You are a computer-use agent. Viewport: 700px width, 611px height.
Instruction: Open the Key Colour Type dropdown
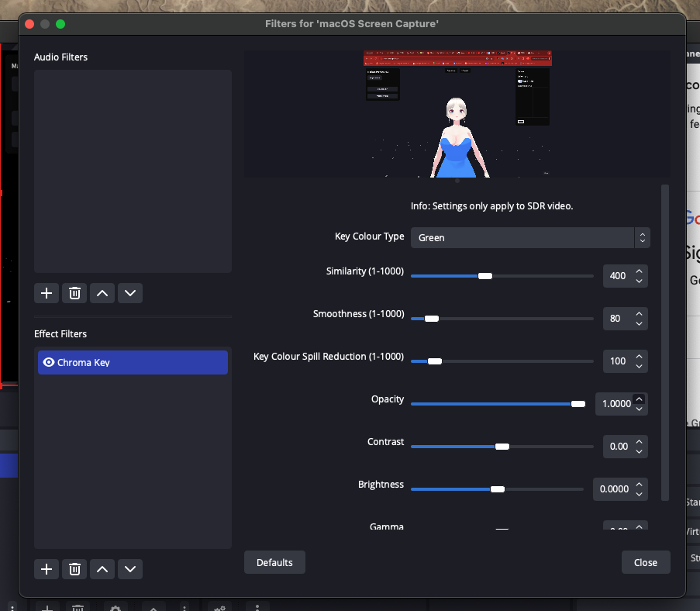530,237
